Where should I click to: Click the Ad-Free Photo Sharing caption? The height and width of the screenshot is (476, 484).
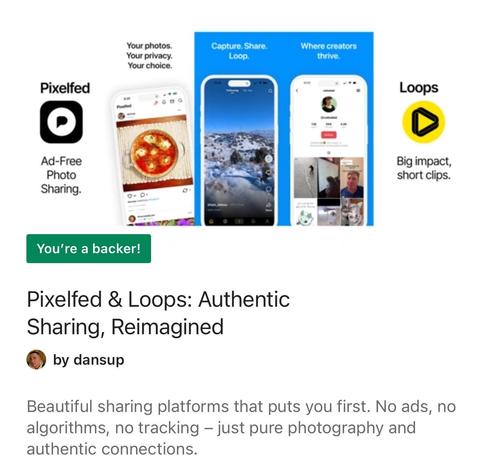[61, 175]
